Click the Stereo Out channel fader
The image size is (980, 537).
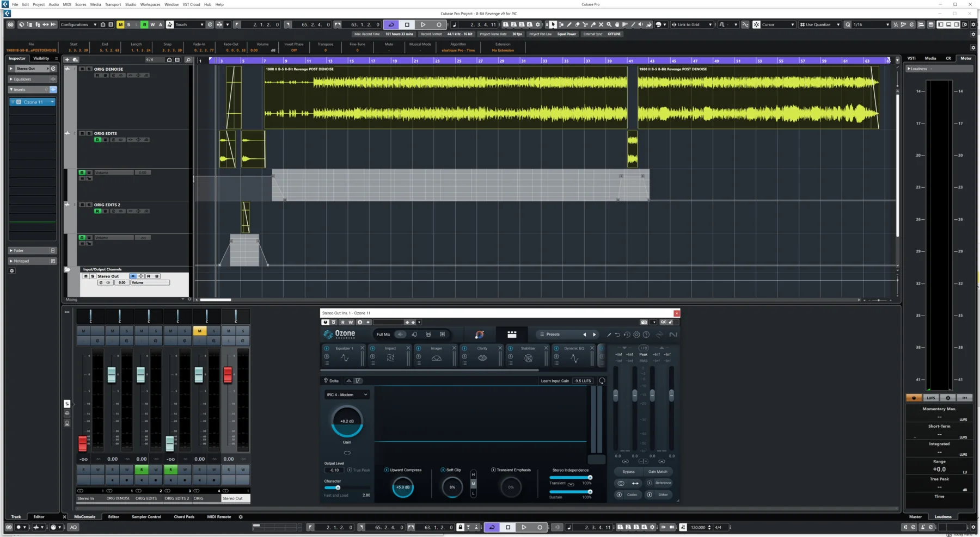point(228,374)
